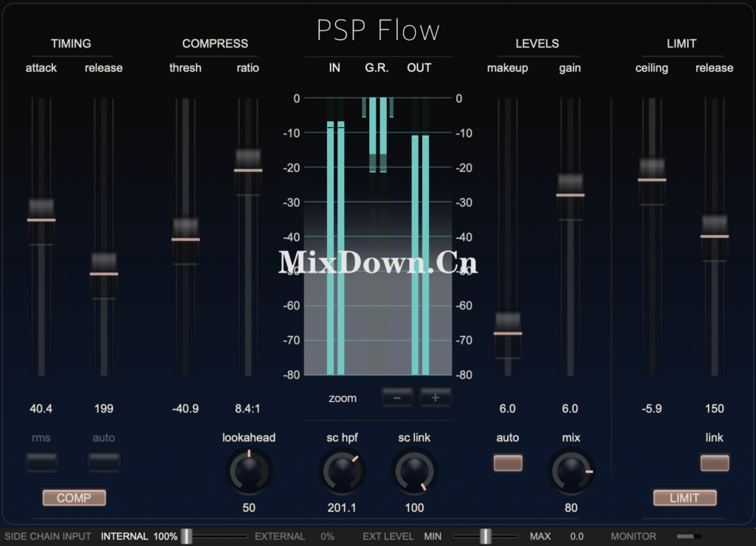
Task: Click the sc link knob
Action: pos(414,471)
